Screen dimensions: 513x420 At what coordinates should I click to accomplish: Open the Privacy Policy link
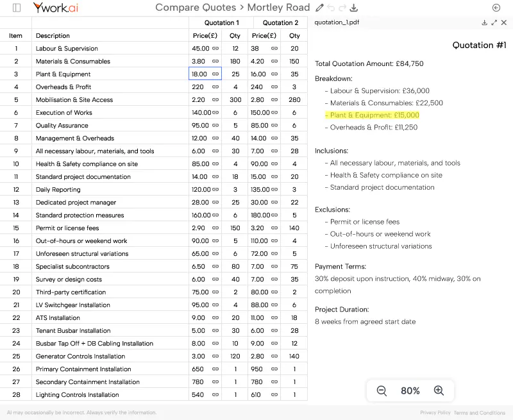point(435,413)
